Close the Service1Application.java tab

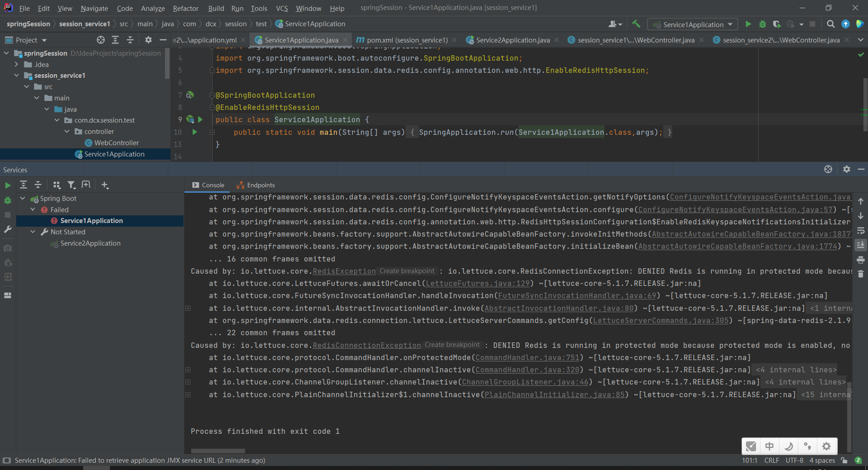point(346,40)
